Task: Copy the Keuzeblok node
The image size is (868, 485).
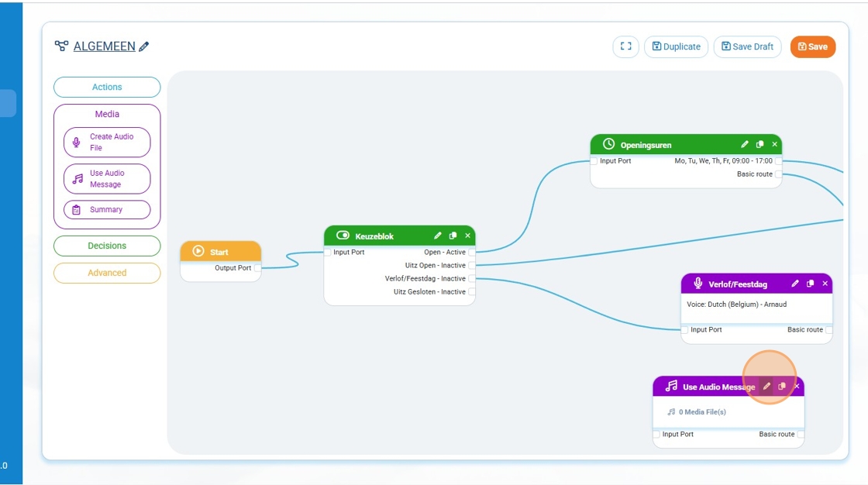Action: (x=453, y=236)
